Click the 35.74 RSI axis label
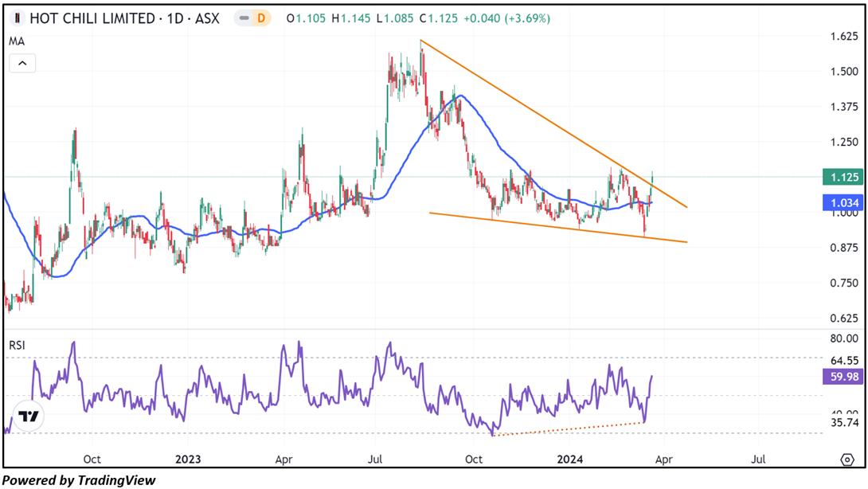 click(x=844, y=423)
